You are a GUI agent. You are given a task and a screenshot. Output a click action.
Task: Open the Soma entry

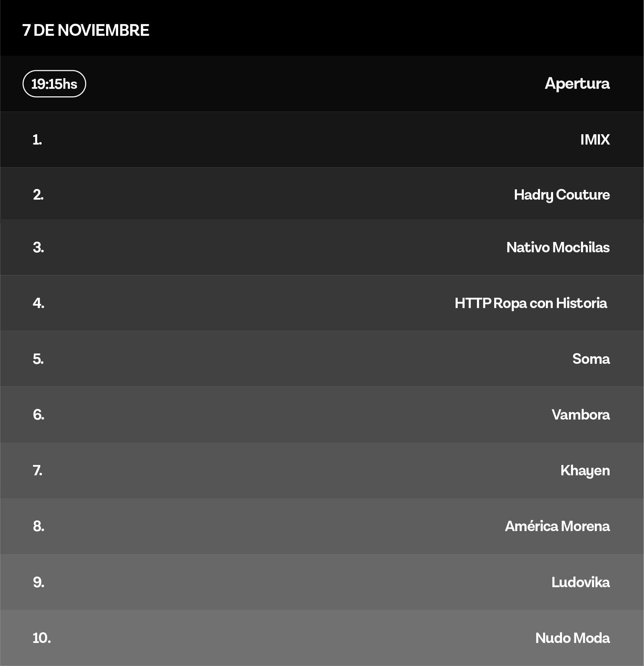click(x=591, y=359)
